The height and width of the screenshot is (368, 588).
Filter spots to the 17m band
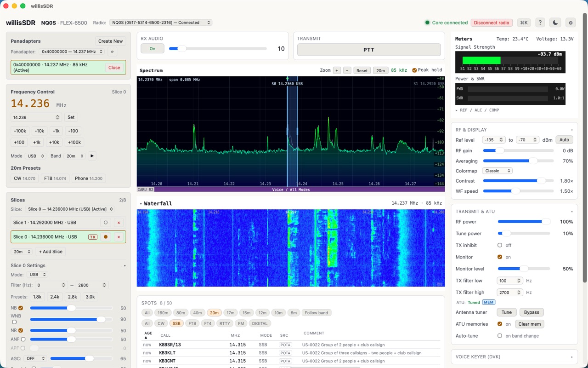click(230, 313)
